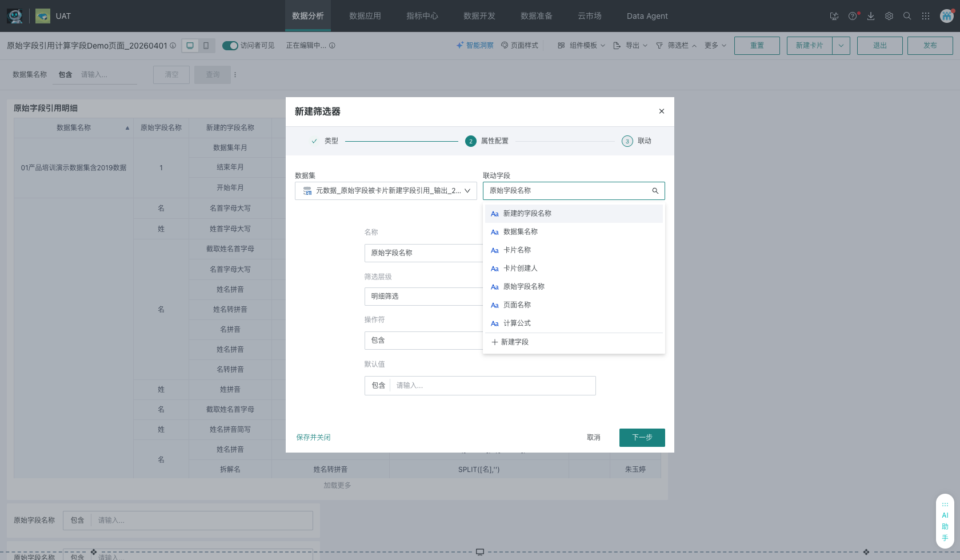Open the Data Agent menu item
The height and width of the screenshot is (560, 960).
pyautogui.click(x=647, y=16)
